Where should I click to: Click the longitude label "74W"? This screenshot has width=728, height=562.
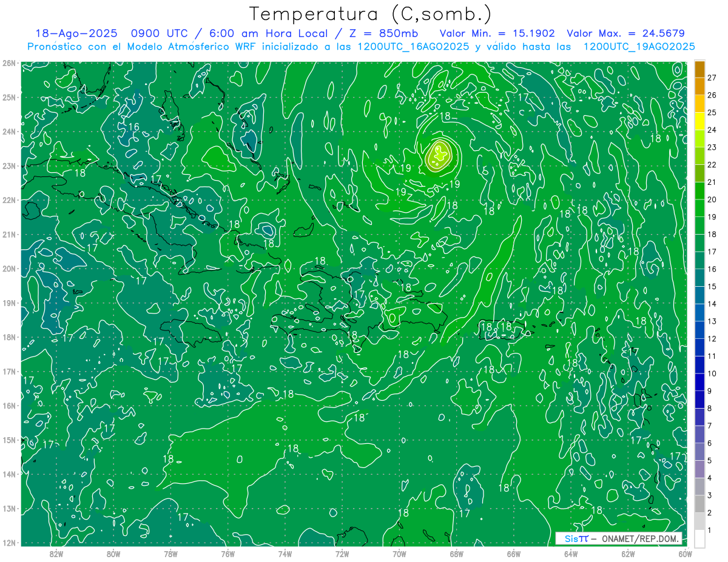pyautogui.click(x=285, y=554)
